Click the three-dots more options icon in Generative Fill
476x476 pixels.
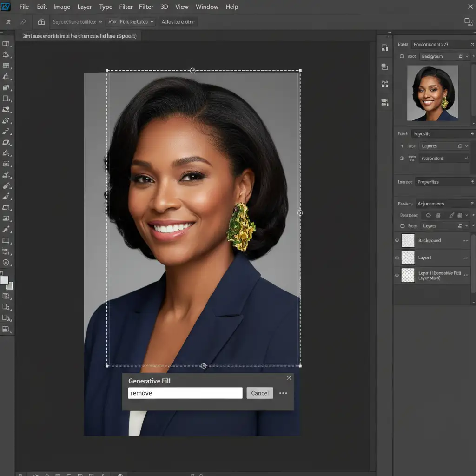pyautogui.click(x=283, y=393)
